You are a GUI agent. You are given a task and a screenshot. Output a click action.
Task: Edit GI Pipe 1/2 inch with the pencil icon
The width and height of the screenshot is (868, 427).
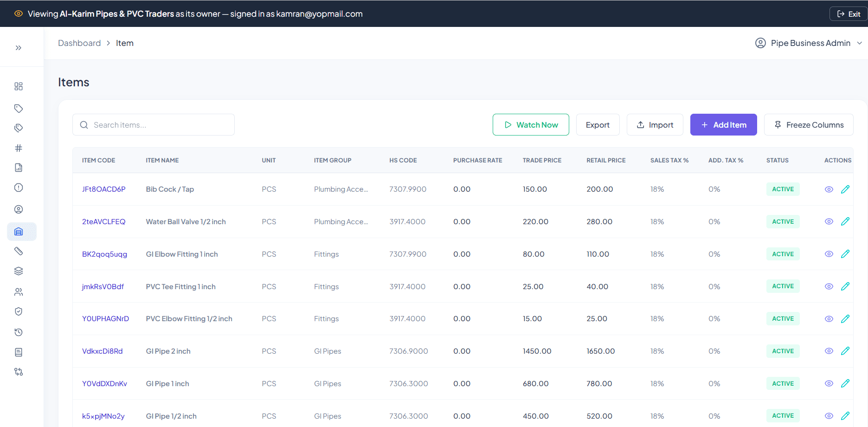pos(845,416)
